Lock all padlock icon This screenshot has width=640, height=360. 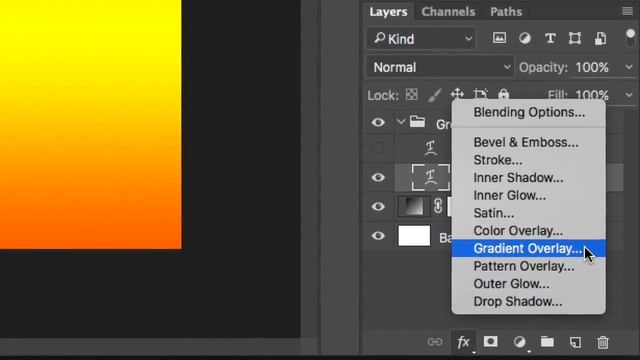pos(504,94)
